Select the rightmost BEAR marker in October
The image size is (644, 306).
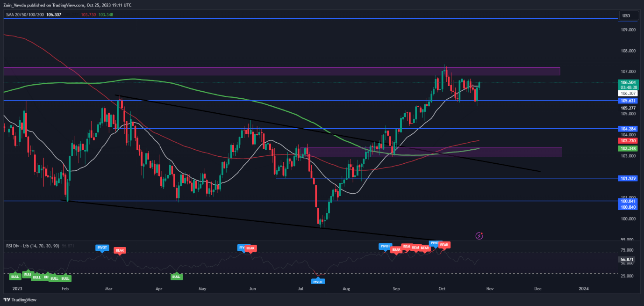point(444,245)
